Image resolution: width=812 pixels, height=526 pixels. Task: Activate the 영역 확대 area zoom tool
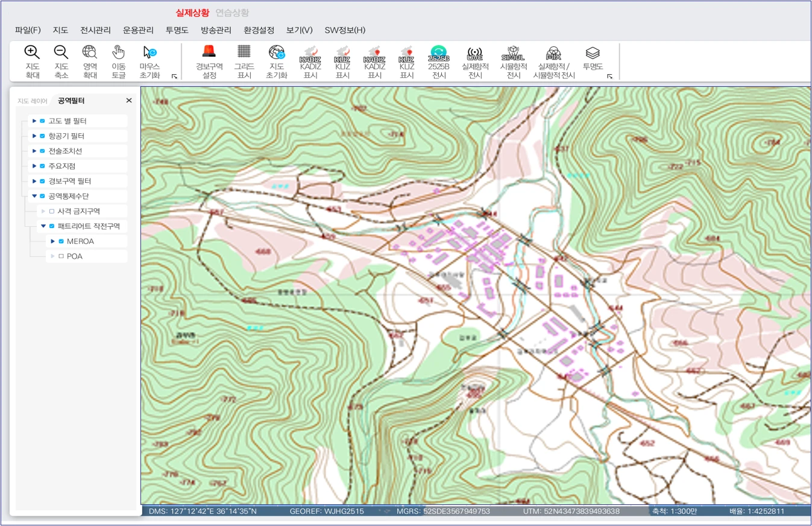[x=90, y=62]
